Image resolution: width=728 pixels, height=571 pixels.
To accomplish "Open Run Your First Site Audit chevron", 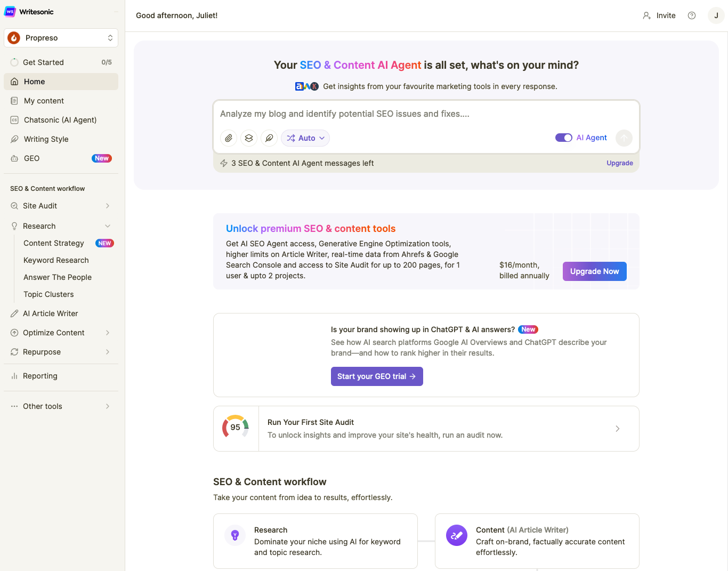I will [618, 429].
